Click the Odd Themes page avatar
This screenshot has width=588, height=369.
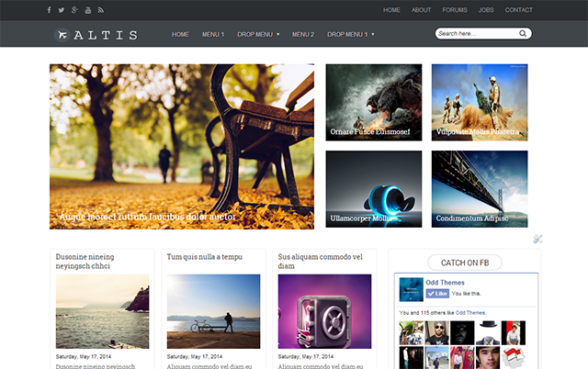pyautogui.click(x=411, y=289)
